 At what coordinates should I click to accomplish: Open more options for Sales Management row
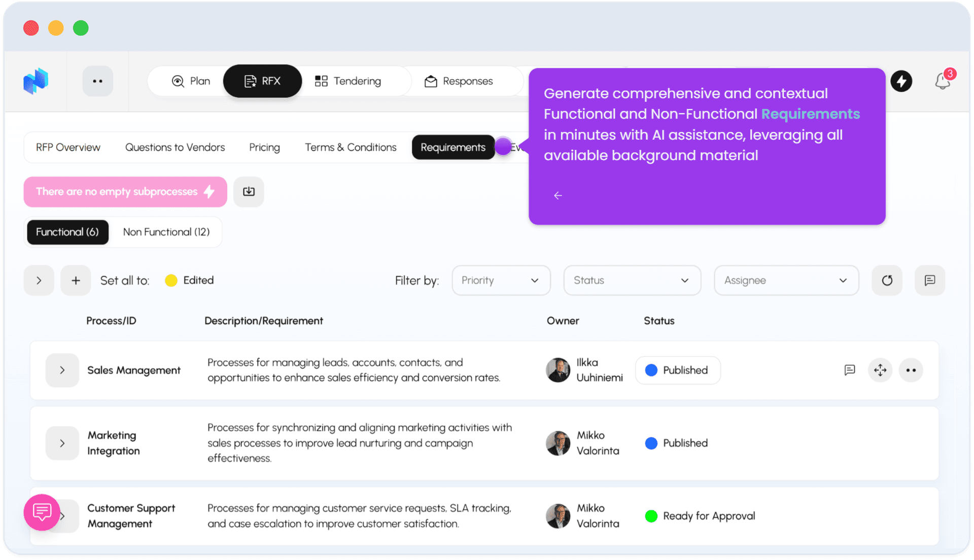911,370
